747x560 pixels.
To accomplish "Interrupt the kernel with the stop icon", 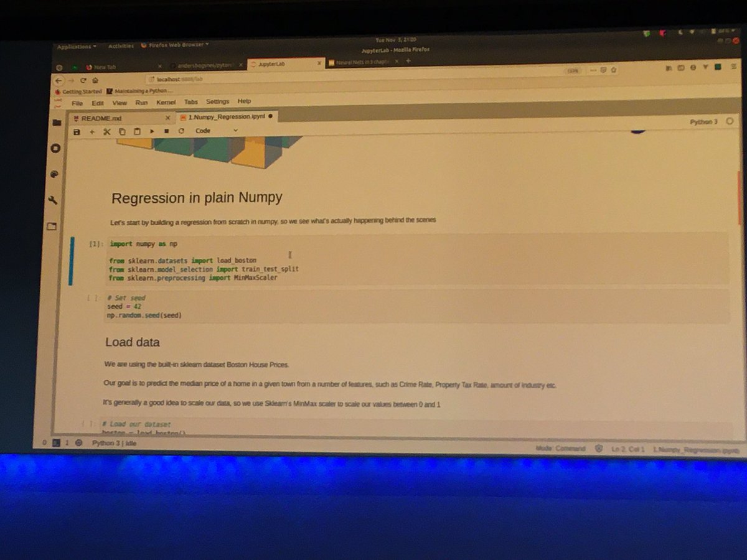I will pos(166,131).
